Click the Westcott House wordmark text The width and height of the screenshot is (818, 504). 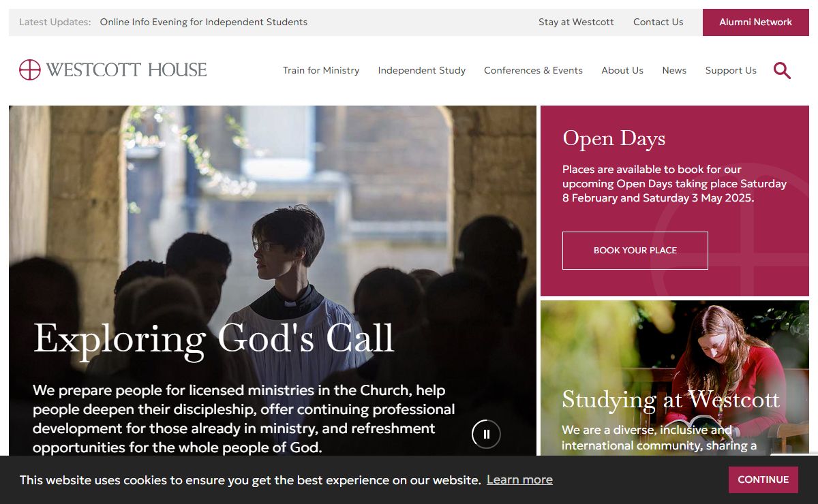click(127, 69)
